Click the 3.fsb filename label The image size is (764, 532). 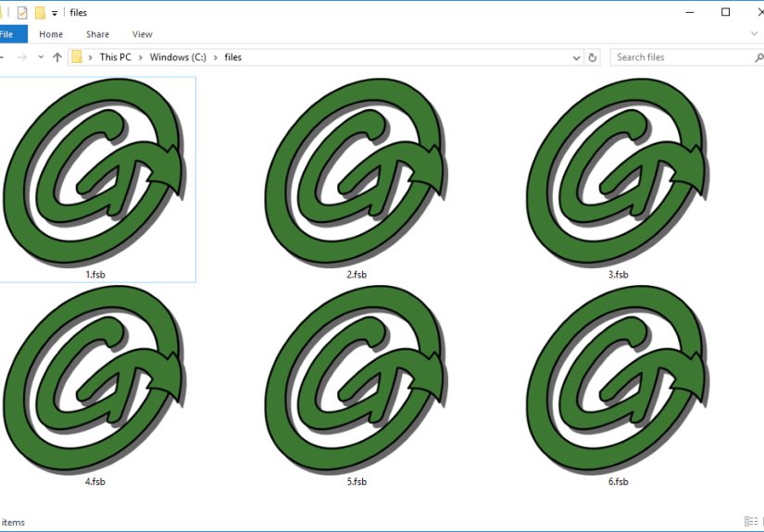pyautogui.click(x=619, y=275)
